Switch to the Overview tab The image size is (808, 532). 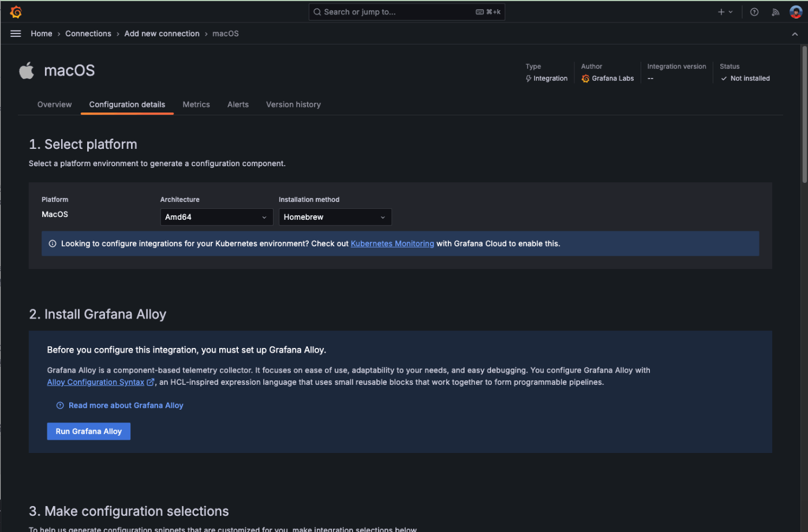[55, 104]
